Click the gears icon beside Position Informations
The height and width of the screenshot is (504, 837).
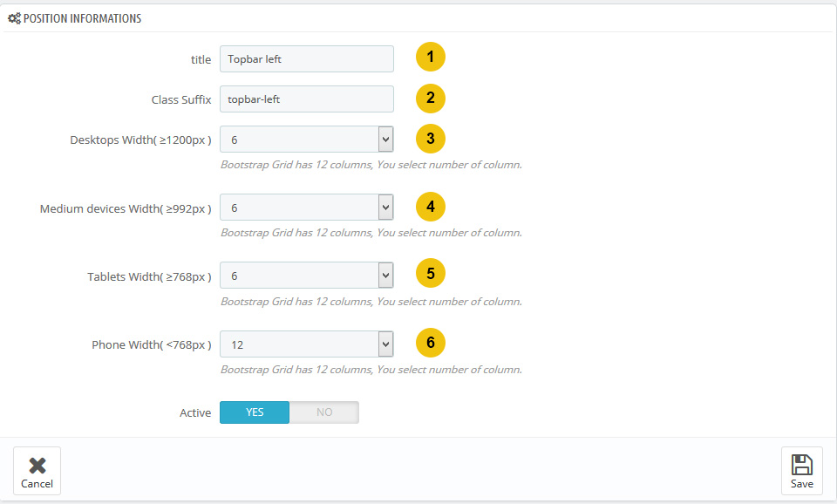(15, 18)
